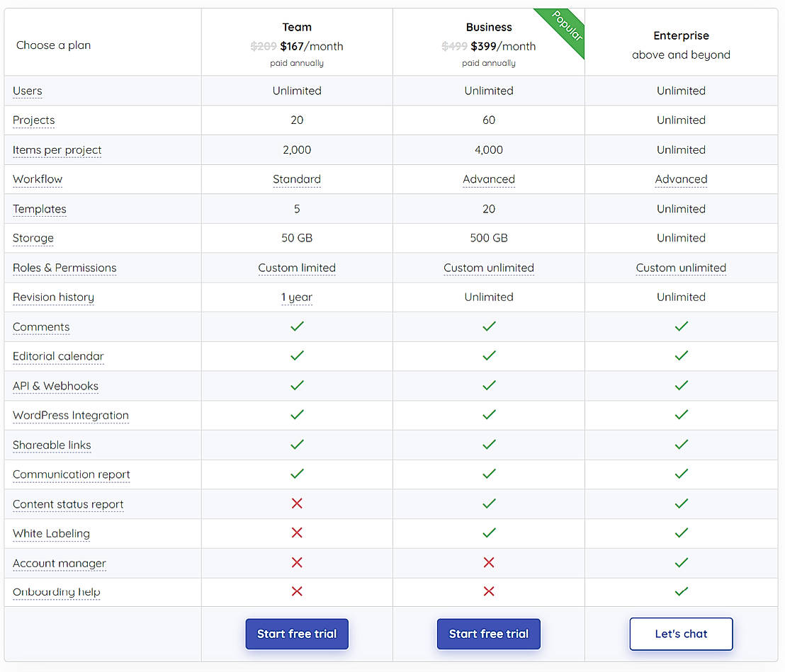Click the Business checkmark in Comments row
The height and width of the screenshot is (672, 785).
pyautogui.click(x=489, y=326)
